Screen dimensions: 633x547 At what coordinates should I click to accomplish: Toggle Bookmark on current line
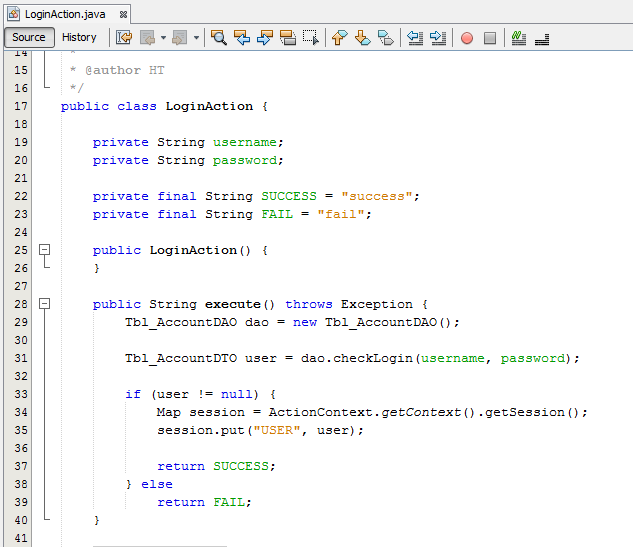pos(386,38)
